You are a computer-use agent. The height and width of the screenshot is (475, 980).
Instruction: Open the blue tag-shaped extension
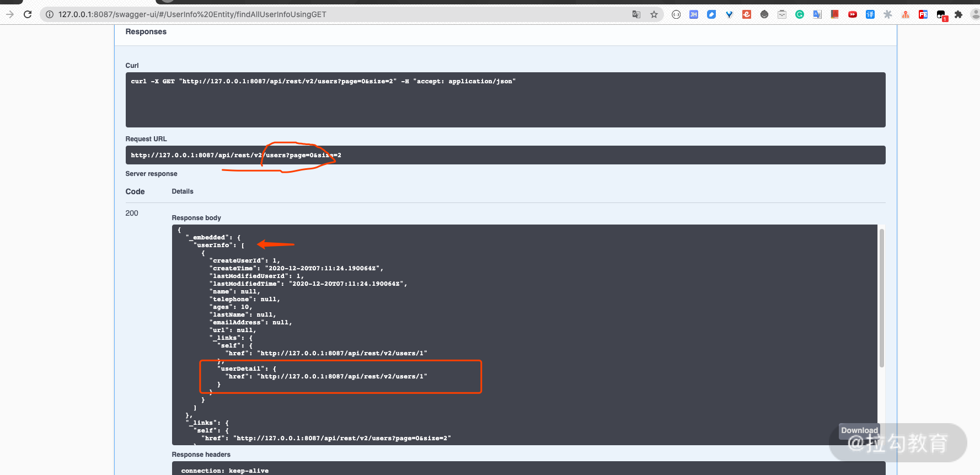click(711, 14)
